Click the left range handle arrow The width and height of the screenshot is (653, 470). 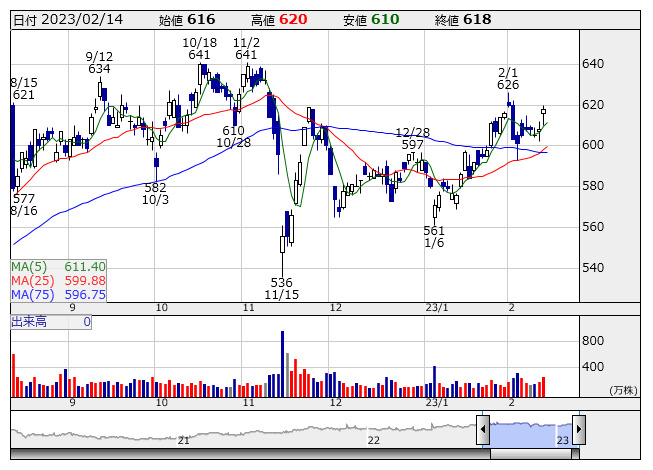[483, 429]
